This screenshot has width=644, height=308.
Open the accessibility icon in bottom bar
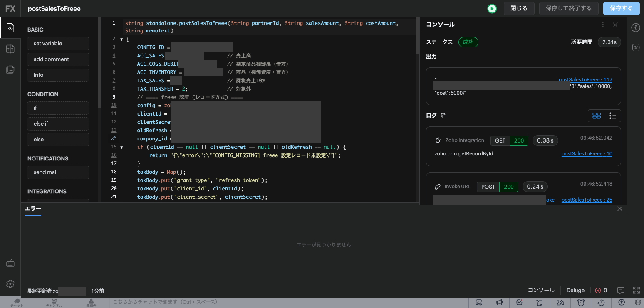(622, 302)
